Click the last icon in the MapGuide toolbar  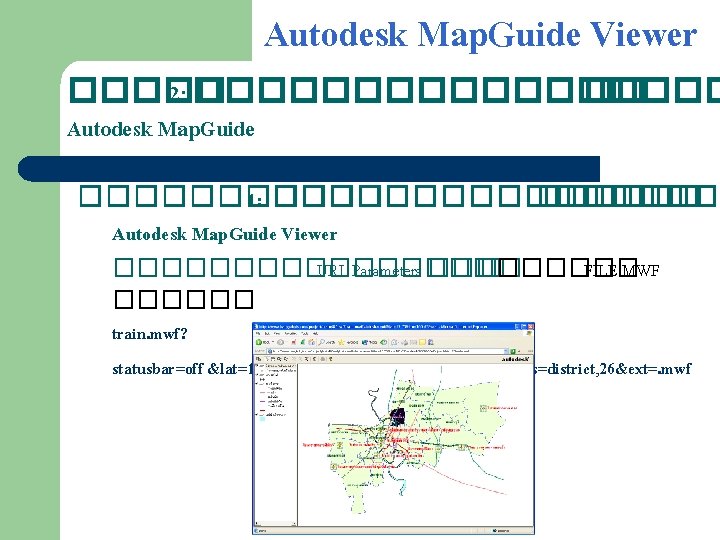(331, 359)
